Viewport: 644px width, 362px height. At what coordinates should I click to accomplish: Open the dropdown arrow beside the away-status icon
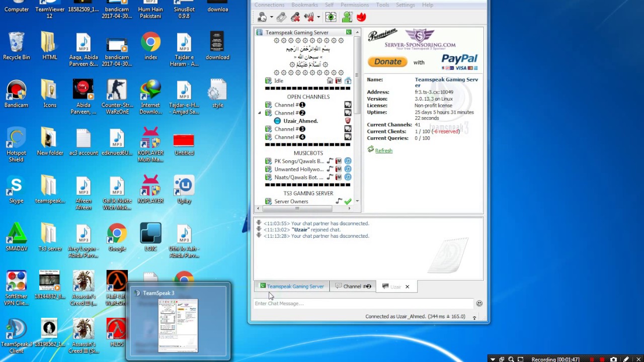click(271, 17)
